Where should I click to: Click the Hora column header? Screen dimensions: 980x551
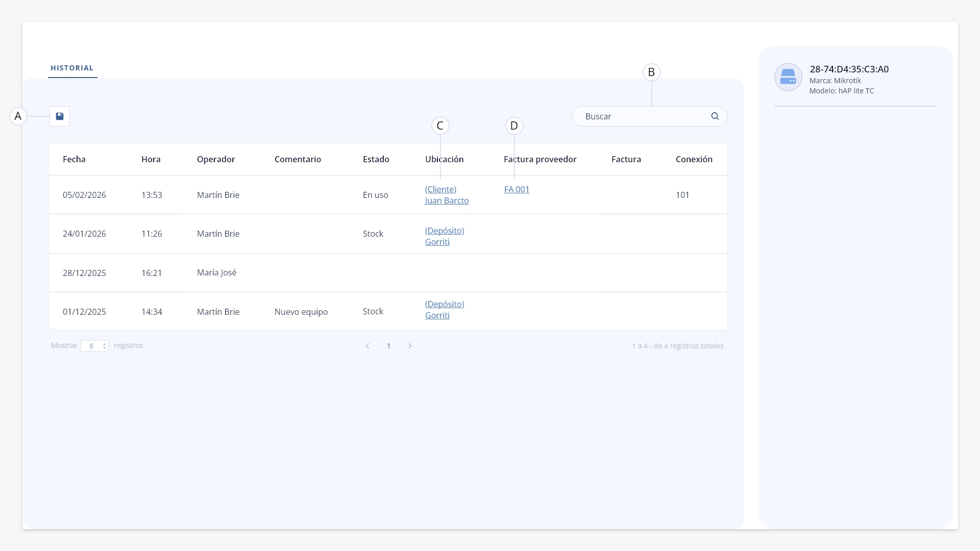tap(151, 159)
